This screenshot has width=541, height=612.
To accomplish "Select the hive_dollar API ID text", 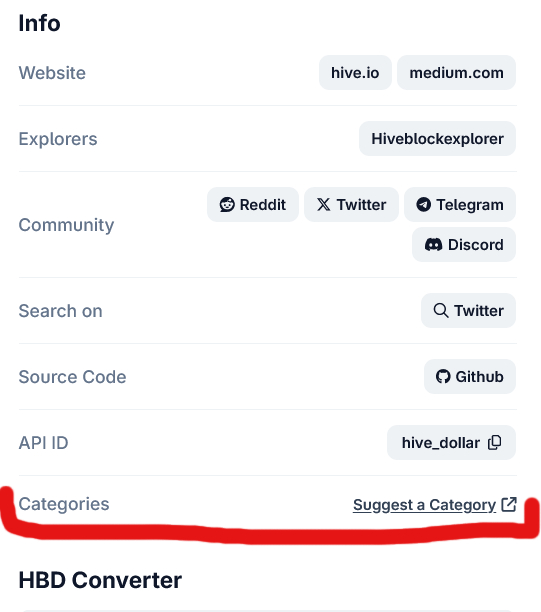I will click(441, 443).
